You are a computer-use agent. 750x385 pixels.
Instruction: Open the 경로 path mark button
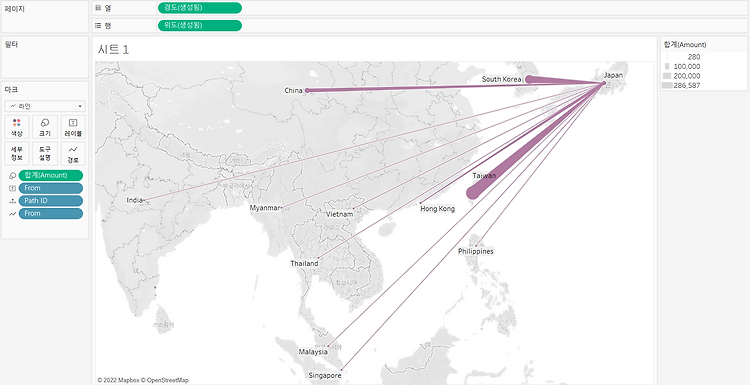[73, 154]
